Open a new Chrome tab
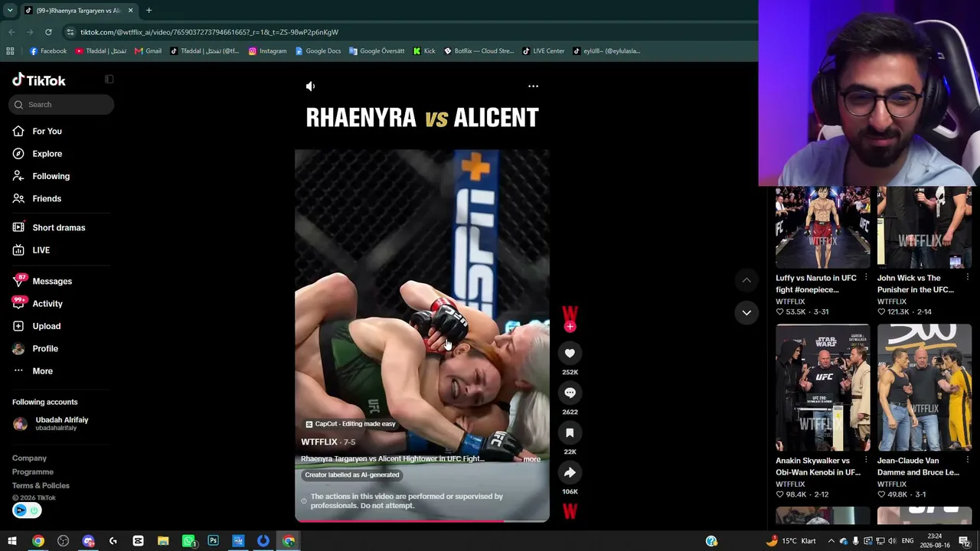Image resolution: width=980 pixels, height=551 pixels. click(149, 11)
